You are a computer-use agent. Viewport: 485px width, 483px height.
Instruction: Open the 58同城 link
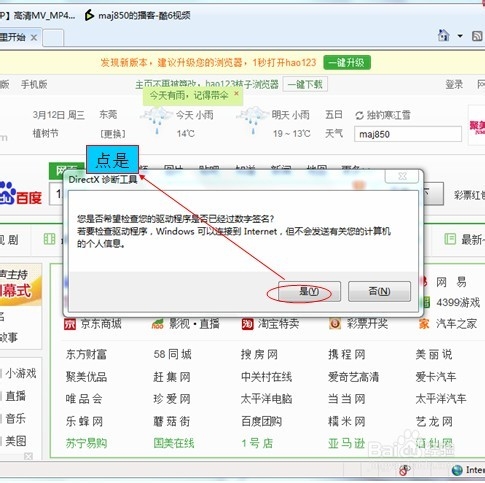pos(172,354)
